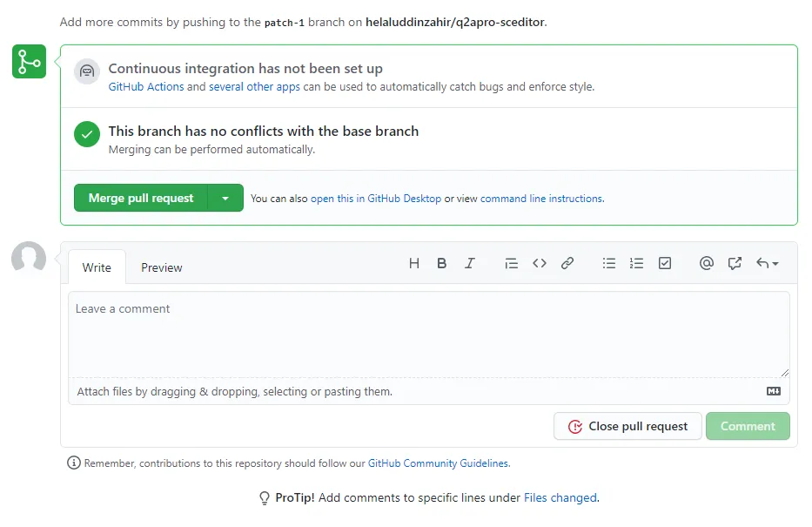Image resolution: width=812 pixels, height=527 pixels.
Task: Add a bulleted list
Action: click(x=609, y=263)
